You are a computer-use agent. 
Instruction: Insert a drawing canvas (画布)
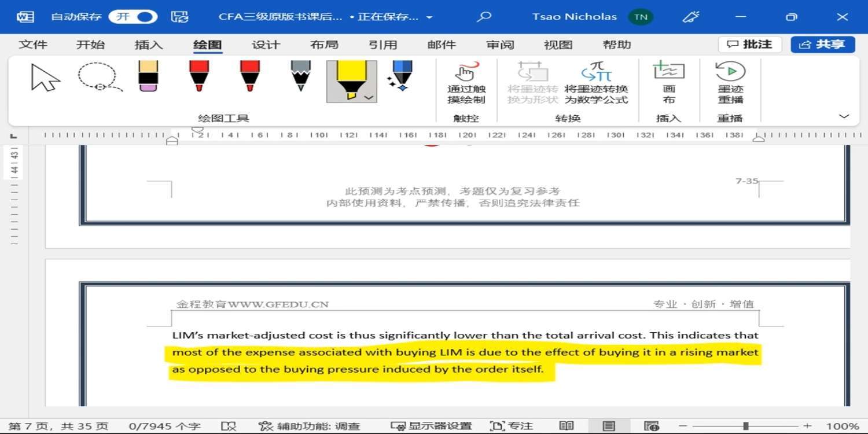[668, 83]
